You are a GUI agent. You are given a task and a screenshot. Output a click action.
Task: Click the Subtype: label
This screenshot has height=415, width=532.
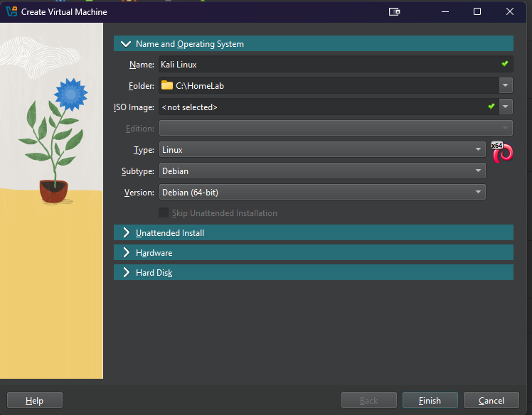tap(138, 171)
